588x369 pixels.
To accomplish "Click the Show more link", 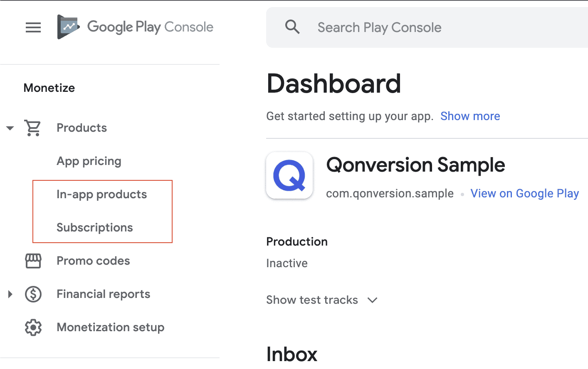I will (x=470, y=116).
